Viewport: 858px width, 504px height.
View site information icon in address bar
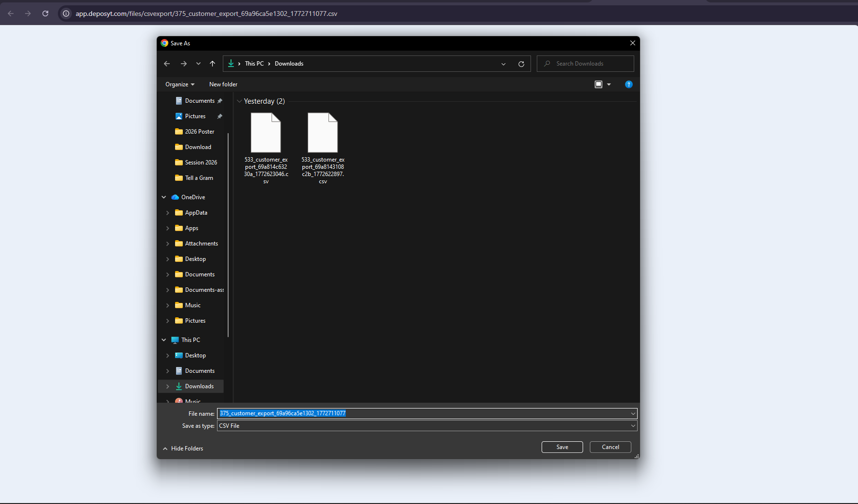tap(66, 14)
